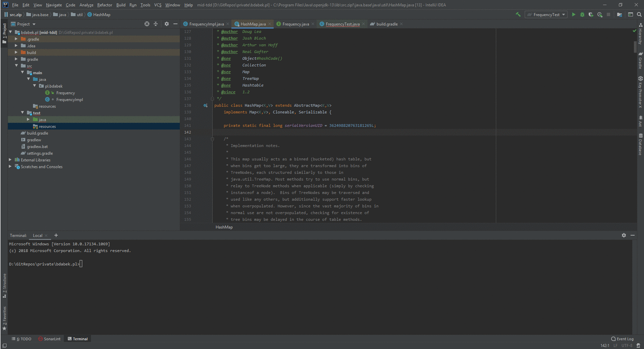Image resolution: width=644 pixels, height=349 pixels.
Task: Open the VCS menu
Action: tap(158, 5)
